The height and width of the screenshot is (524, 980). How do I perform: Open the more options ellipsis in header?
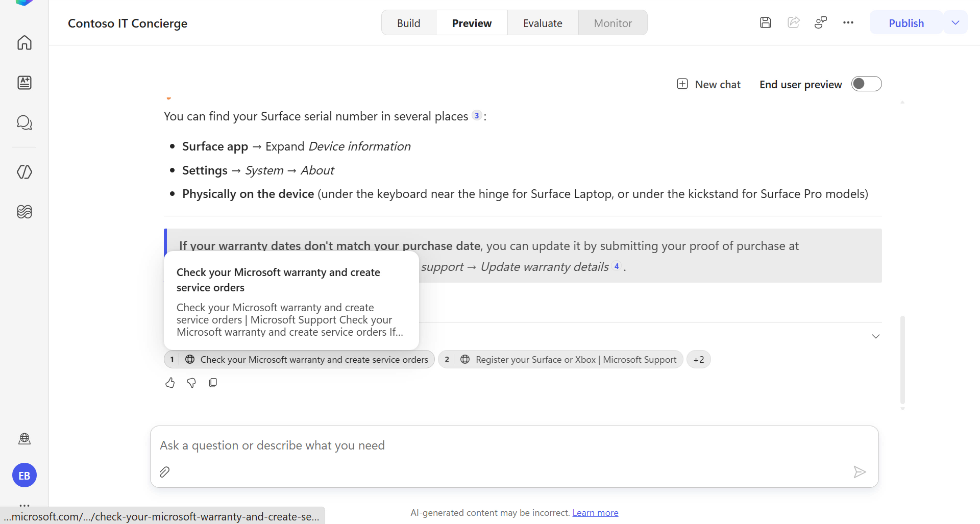[x=848, y=22]
